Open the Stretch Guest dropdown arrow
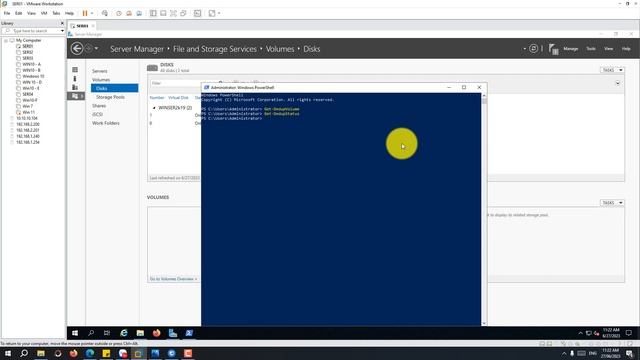This screenshot has height=360, width=640. click(219, 13)
